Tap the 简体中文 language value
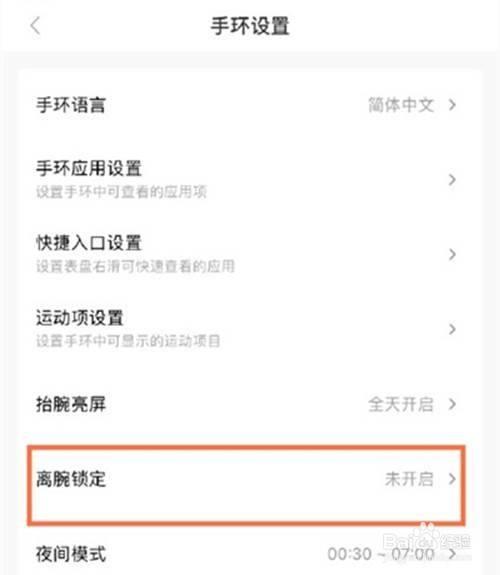Image resolution: width=500 pixels, height=575 pixels. pos(401,105)
